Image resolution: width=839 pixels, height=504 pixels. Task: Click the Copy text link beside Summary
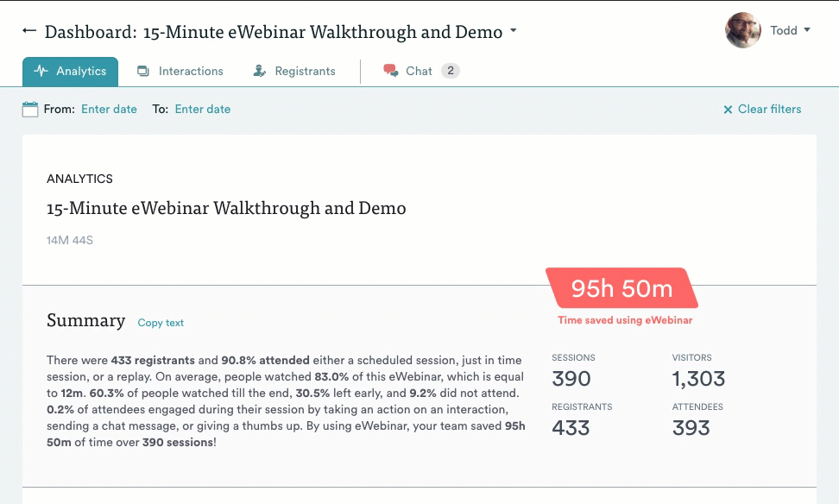tap(161, 323)
